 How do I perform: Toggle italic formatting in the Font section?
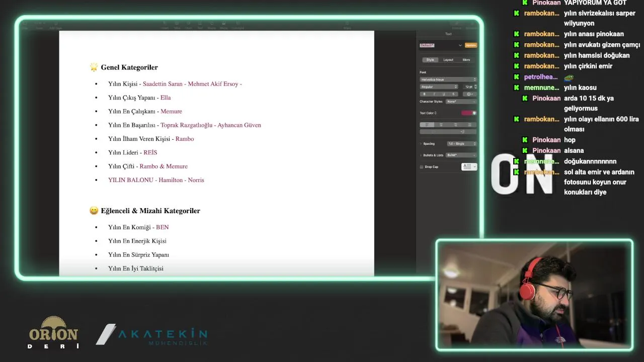(434, 94)
